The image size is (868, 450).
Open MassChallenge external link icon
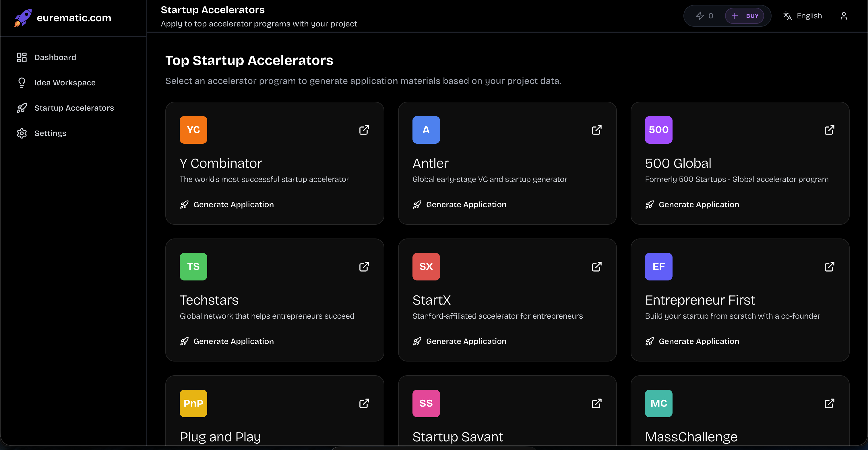click(829, 403)
